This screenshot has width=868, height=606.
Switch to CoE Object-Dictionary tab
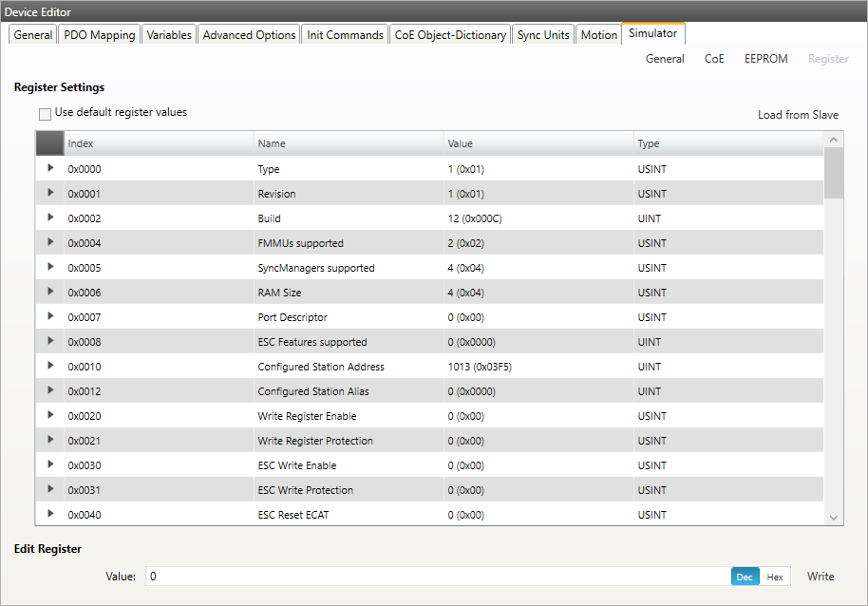pos(450,35)
